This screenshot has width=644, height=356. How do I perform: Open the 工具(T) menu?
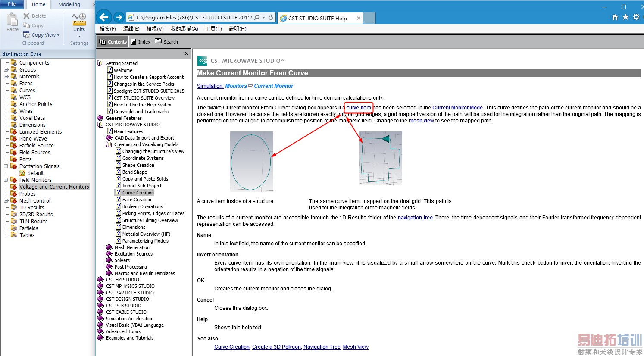pyautogui.click(x=213, y=29)
